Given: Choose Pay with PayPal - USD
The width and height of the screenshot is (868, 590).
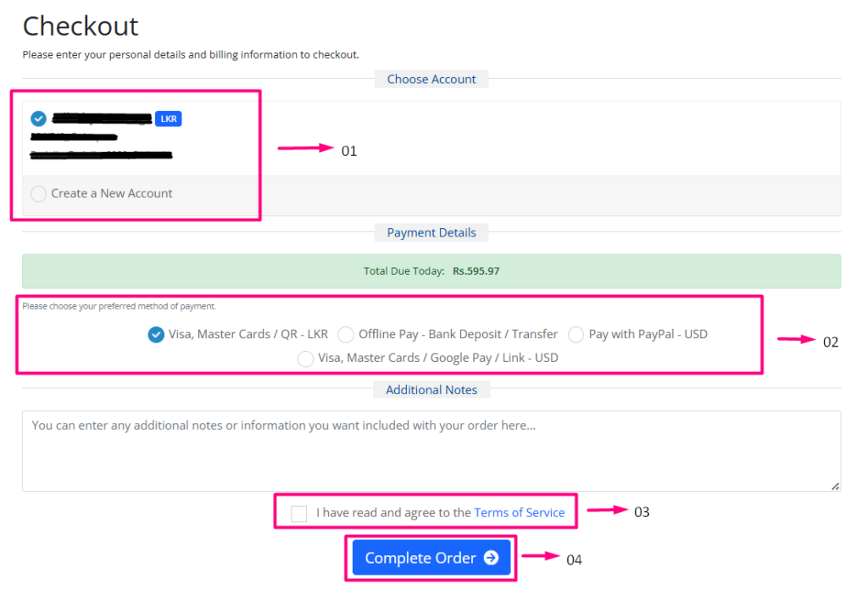Looking at the screenshot, I should coord(576,335).
